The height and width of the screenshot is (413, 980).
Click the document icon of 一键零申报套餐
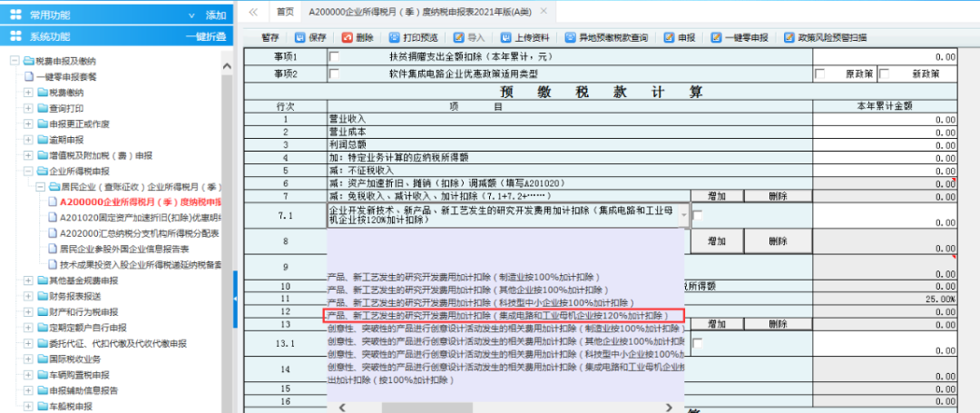(x=28, y=77)
